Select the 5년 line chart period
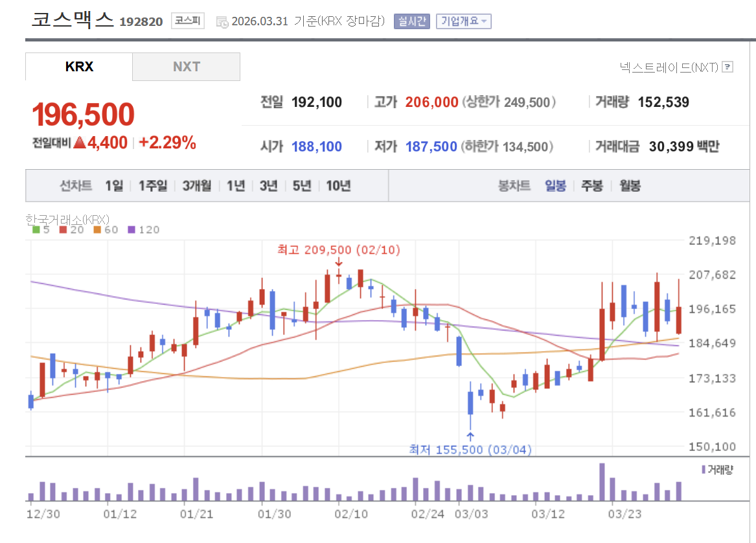This screenshot has height=543, width=756. [x=302, y=186]
